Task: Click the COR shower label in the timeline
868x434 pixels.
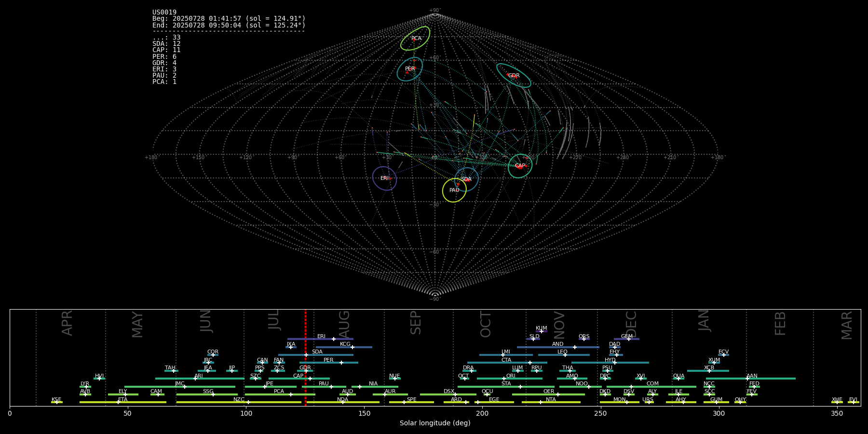Action: [213, 352]
